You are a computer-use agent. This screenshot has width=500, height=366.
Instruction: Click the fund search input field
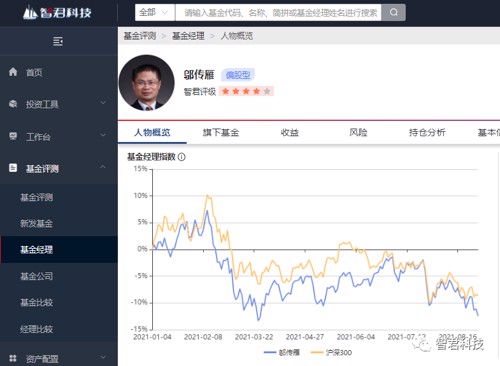[278, 13]
